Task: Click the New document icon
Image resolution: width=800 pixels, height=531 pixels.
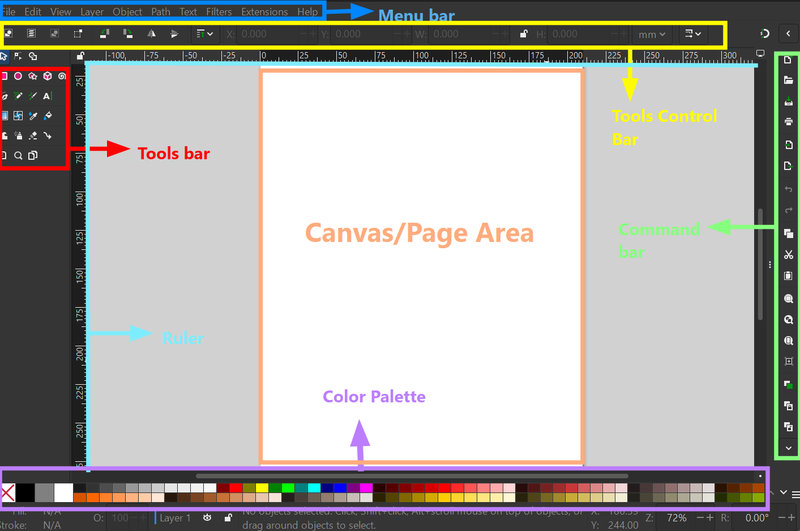Action: [788, 60]
